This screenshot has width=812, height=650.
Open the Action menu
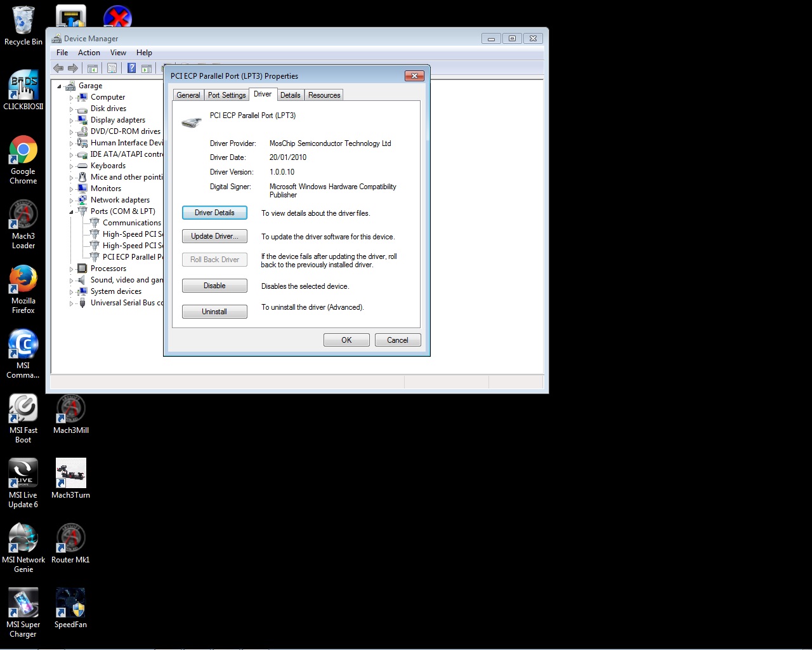click(x=89, y=53)
